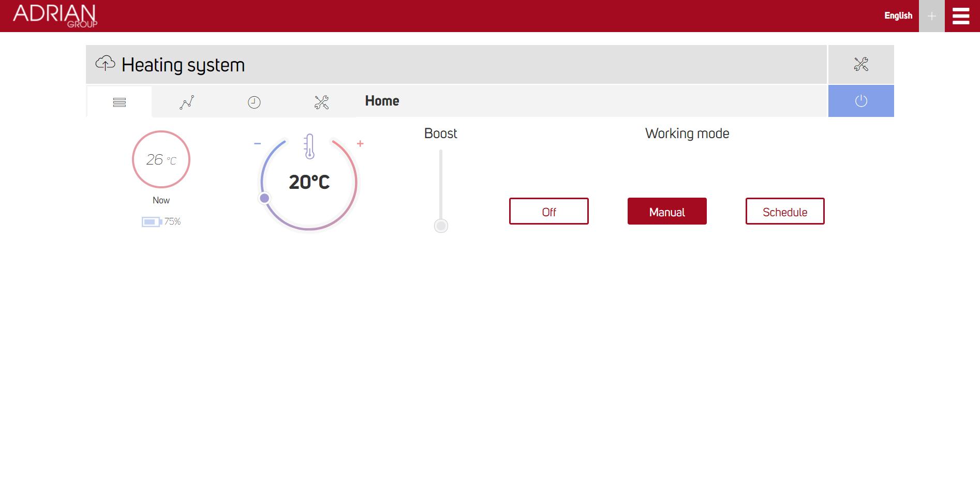
Task: Toggle the blue power button
Action: (861, 101)
